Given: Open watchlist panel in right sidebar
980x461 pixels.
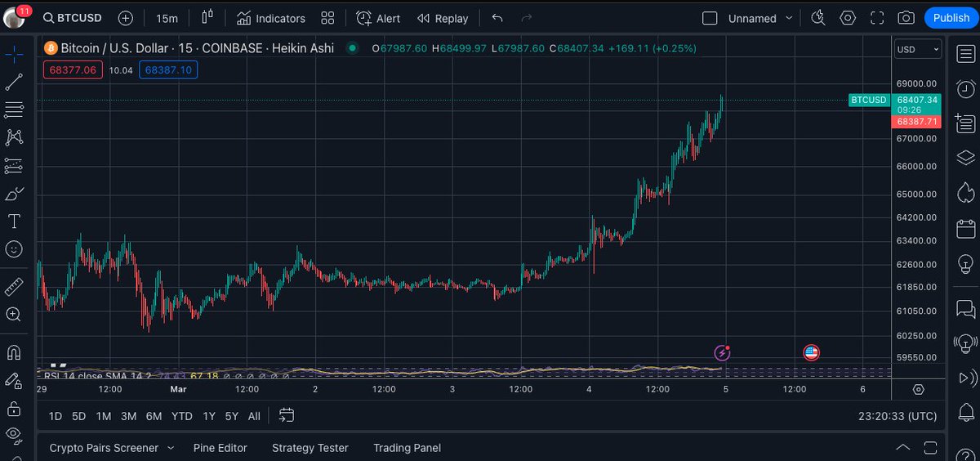Looking at the screenshot, I should point(966,52).
